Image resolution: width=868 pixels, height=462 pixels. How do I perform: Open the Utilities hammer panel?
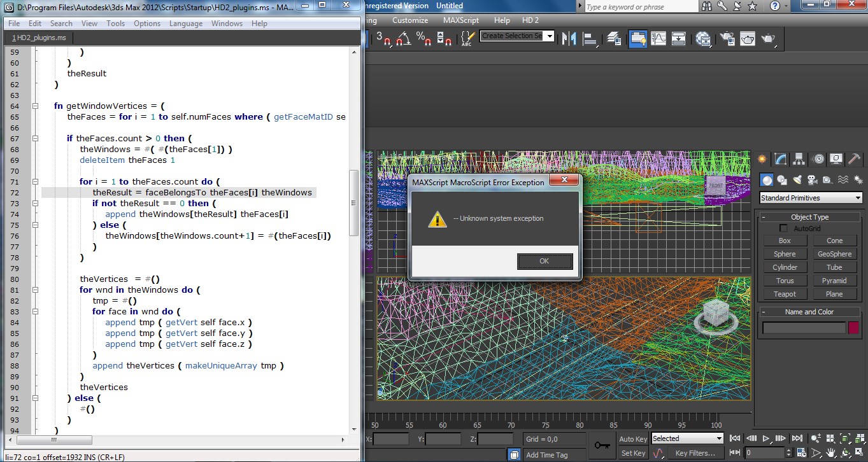(855, 159)
